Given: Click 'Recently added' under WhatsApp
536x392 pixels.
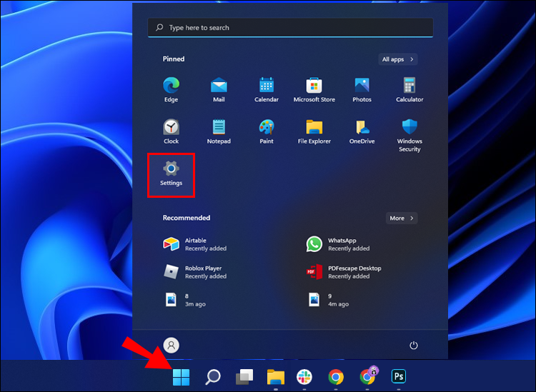Looking at the screenshot, I should (349, 248).
